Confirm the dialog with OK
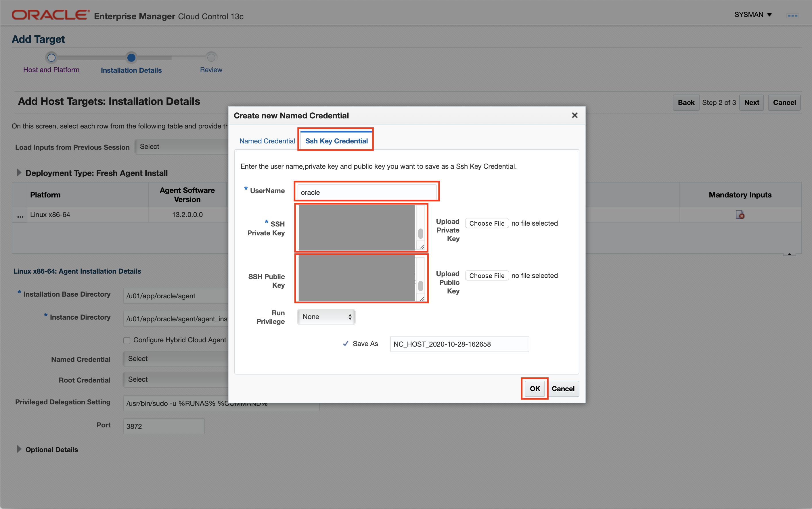 535,389
